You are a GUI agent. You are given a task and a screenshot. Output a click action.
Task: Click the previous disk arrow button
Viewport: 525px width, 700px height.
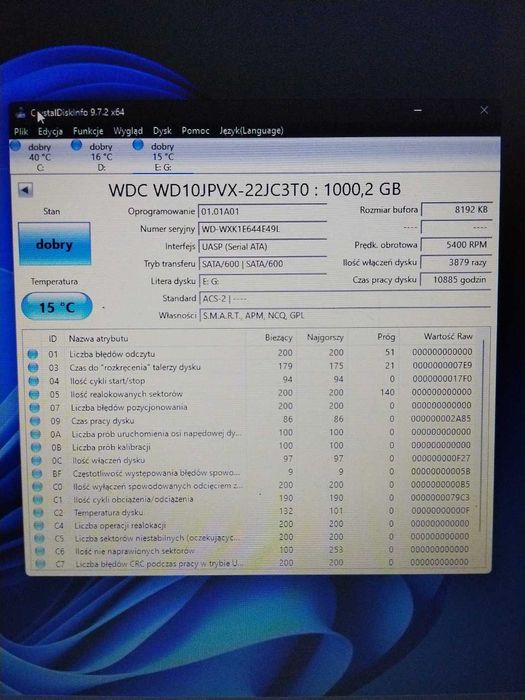pyautogui.click(x=25, y=190)
